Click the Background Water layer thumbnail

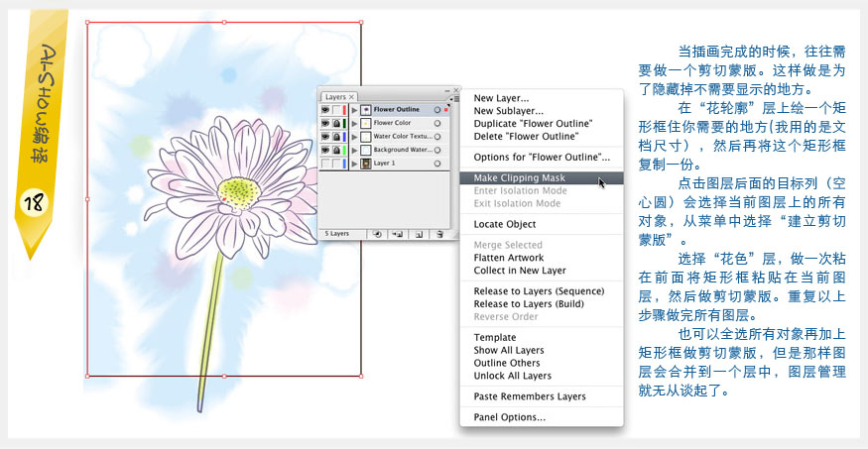pyautogui.click(x=365, y=150)
